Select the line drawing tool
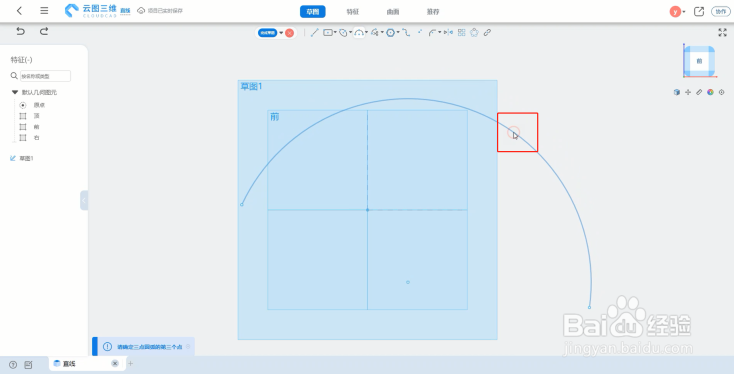The height and width of the screenshot is (374, 734). tap(315, 32)
